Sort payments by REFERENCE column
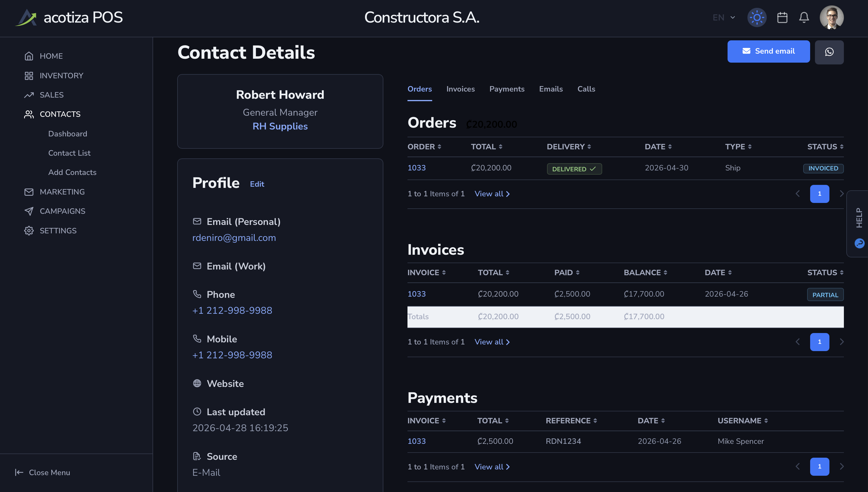The width and height of the screenshot is (868, 492). click(x=571, y=421)
